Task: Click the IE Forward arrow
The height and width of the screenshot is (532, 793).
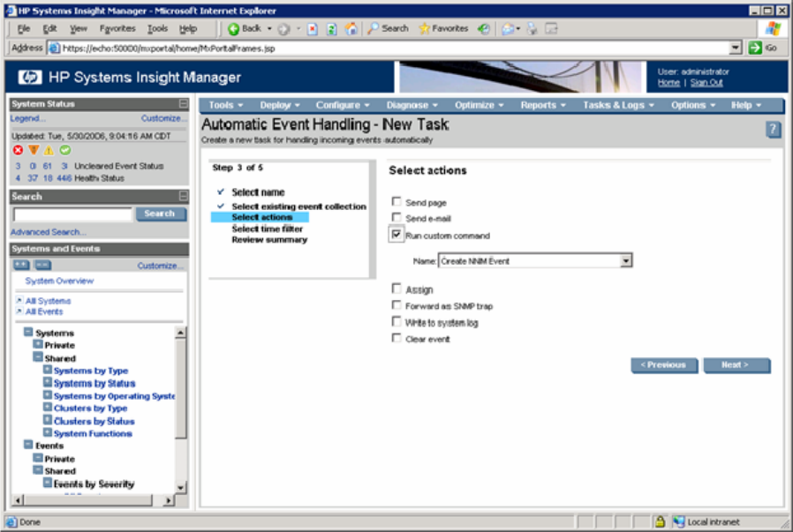Action: [284, 29]
